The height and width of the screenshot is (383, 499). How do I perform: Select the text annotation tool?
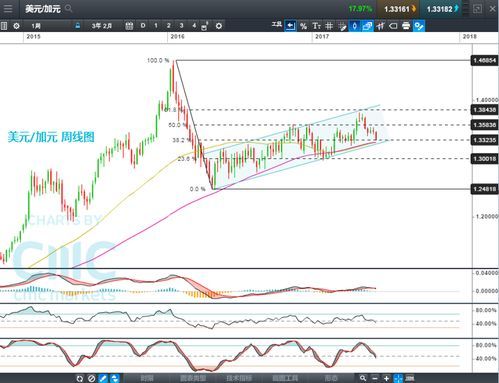tap(316, 26)
